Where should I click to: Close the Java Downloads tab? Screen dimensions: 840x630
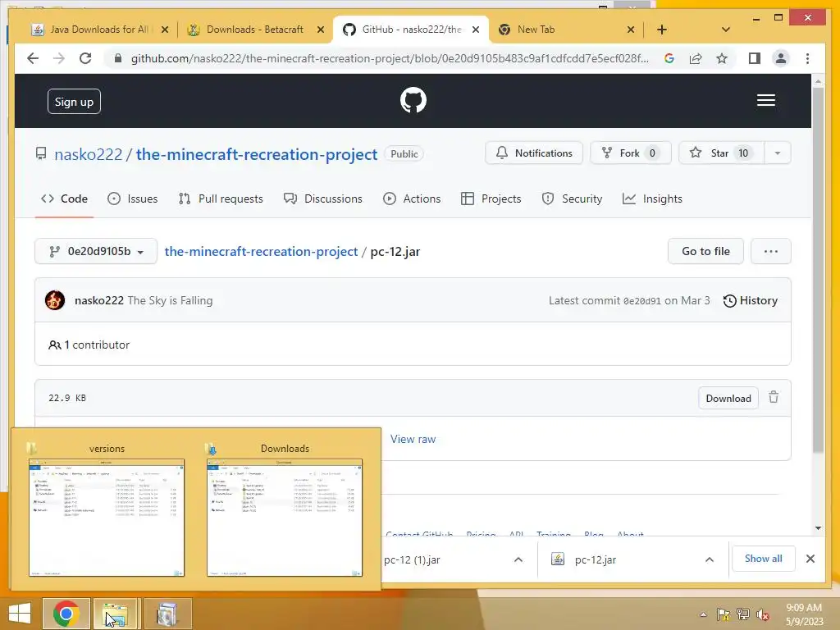pos(165,30)
